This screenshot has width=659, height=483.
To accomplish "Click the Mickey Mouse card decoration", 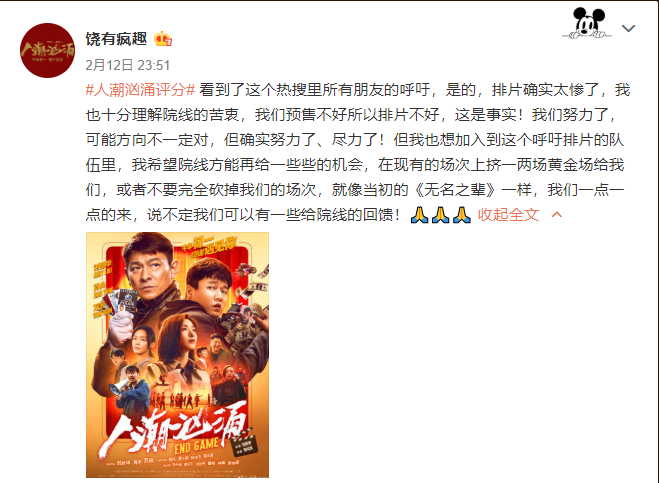I will [x=588, y=23].
